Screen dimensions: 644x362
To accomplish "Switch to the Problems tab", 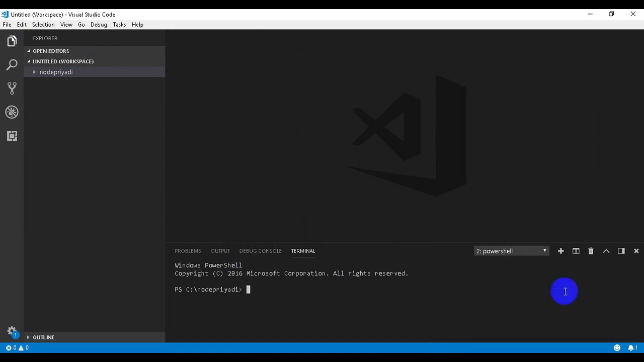I will point(188,251).
